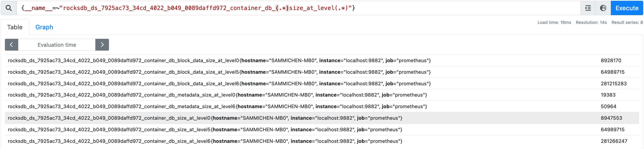644x149 pixels.
Task: Select the metadata_size_at_level0 series row
Action: pyautogui.click(x=322, y=95)
